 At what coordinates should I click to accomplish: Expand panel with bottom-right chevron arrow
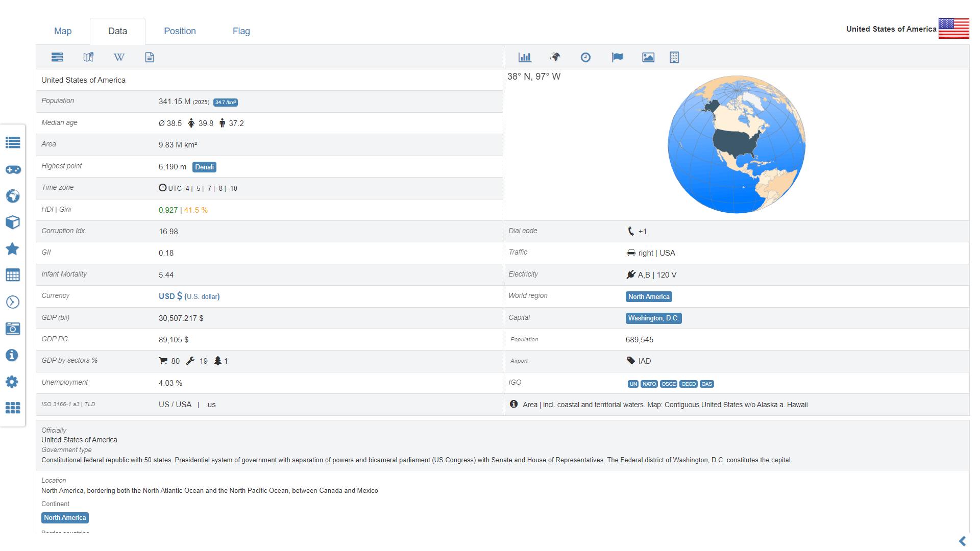pyautogui.click(x=962, y=541)
